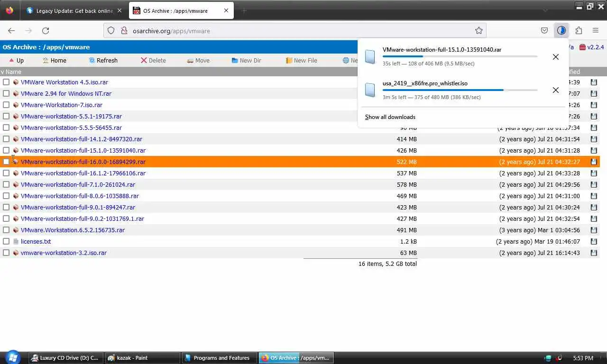Reload the current page
This screenshot has width=607, height=364.
(x=46, y=30)
